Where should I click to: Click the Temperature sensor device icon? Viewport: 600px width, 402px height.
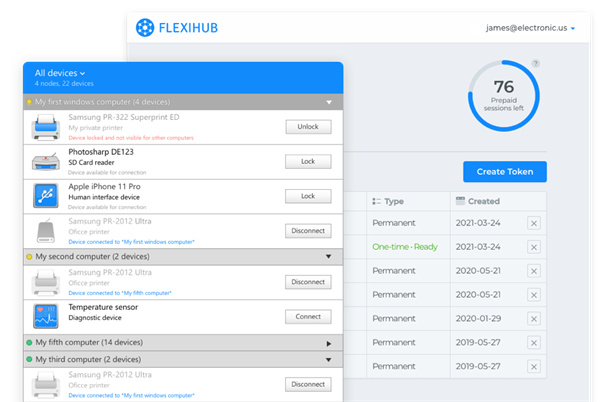click(x=44, y=315)
